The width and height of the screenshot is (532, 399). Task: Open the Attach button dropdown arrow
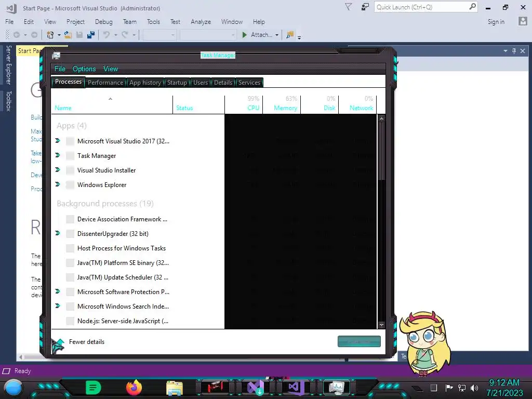(277, 35)
